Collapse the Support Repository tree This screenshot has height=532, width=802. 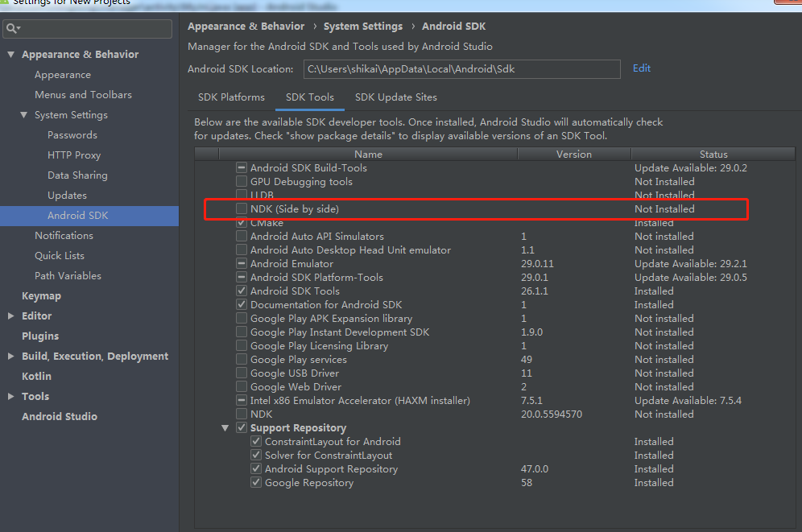tap(225, 427)
